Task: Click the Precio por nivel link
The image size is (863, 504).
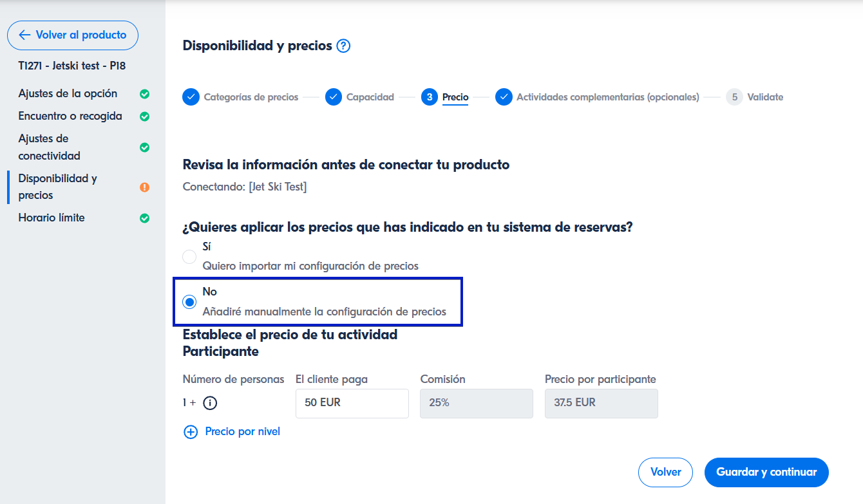Action: [242, 432]
